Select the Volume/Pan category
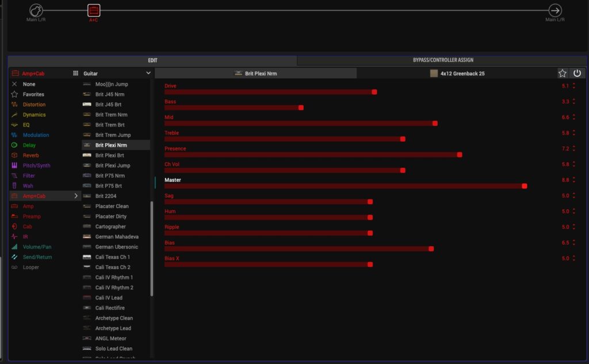The image size is (589, 364). tap(37, 247)
